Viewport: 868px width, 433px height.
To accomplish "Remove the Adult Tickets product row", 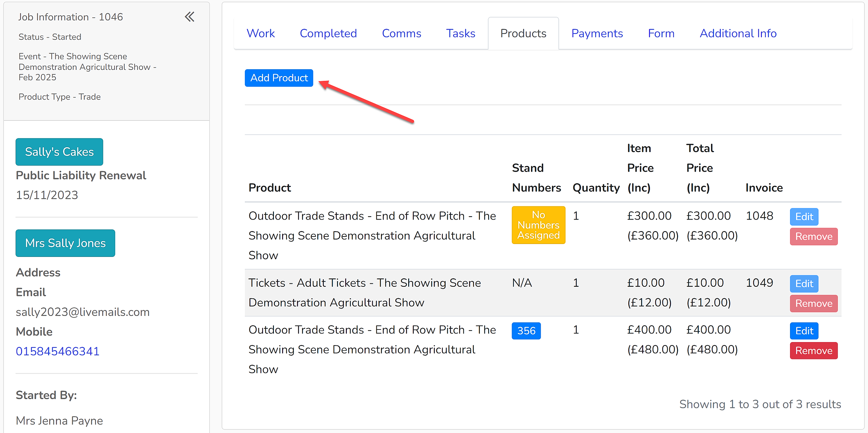I will (x=814, y=303).
